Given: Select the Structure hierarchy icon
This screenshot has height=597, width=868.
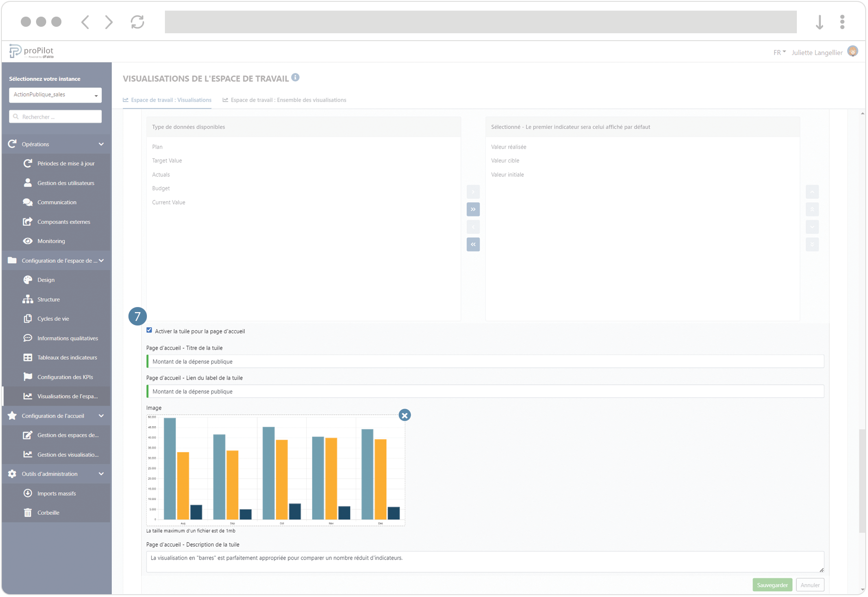Looking at the screenshot, I should (28, 299).
